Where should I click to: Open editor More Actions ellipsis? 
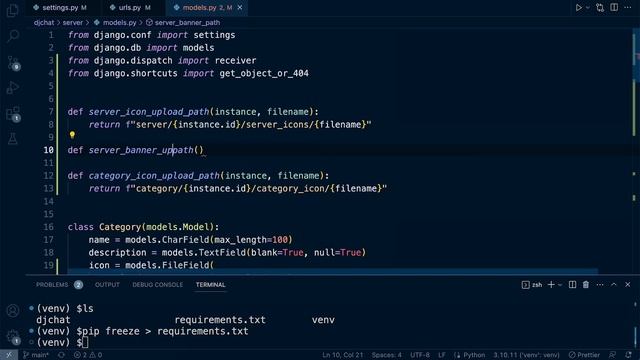628,7
